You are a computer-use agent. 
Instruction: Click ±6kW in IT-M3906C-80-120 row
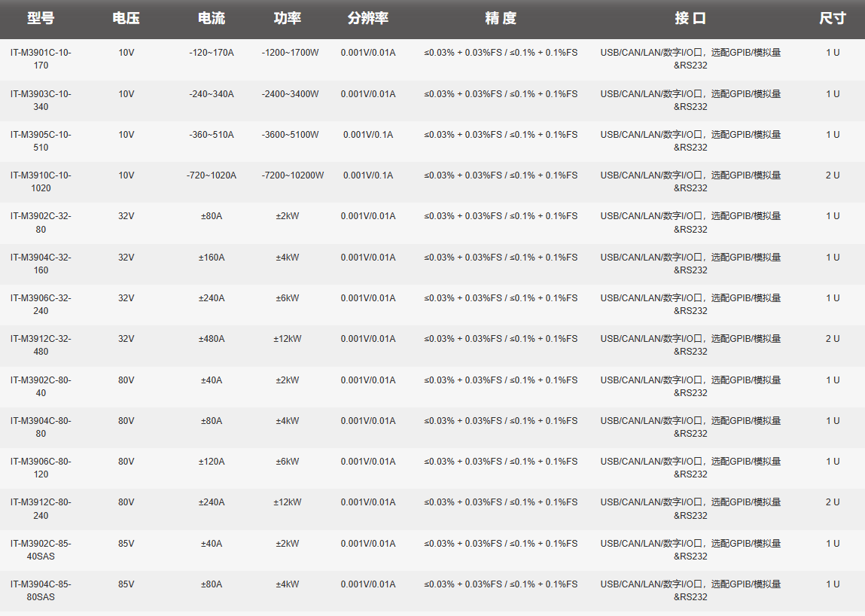coord(288,462)
